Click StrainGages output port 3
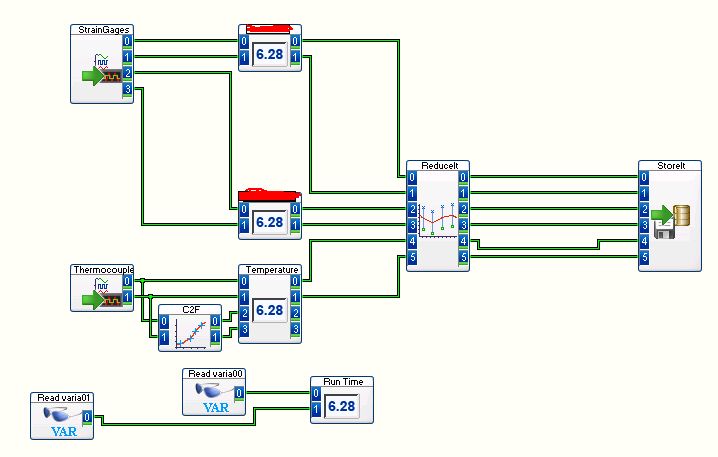The height and width of the screenshot is (457, 718). click(127, 89)
